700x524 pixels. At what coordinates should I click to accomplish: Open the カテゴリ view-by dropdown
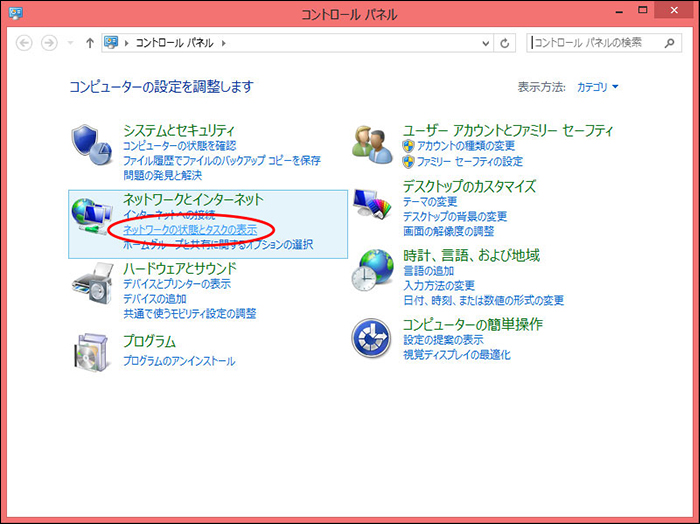(597, 87)
